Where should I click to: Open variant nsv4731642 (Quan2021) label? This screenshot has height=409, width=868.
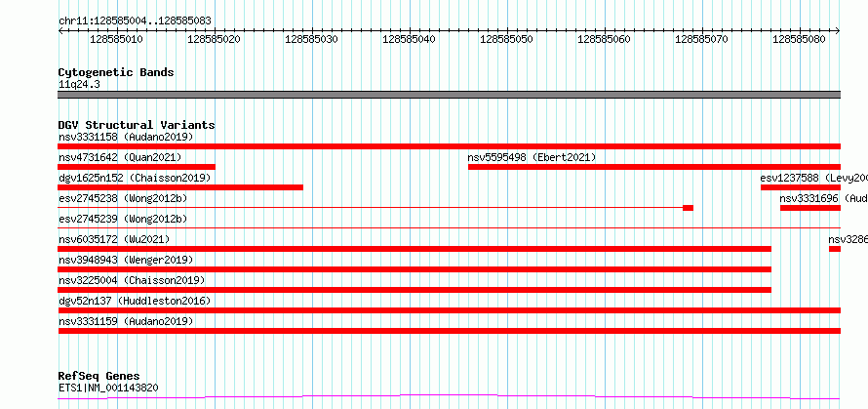(120, 157)
